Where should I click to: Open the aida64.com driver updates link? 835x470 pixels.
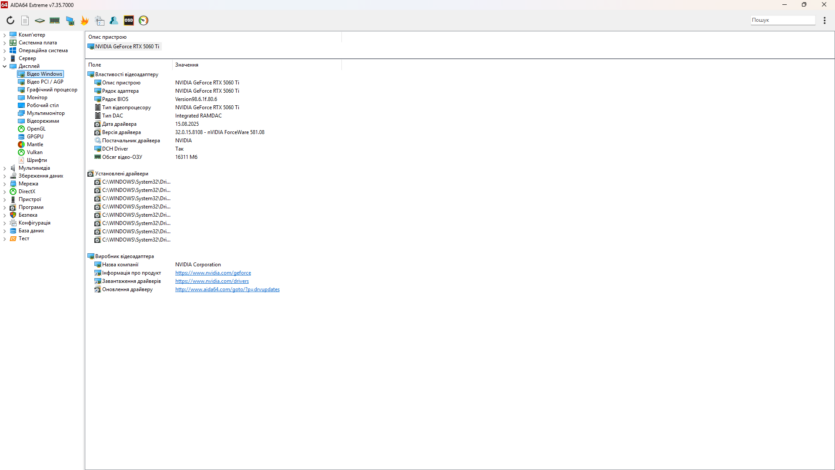[x=227, y=290]
